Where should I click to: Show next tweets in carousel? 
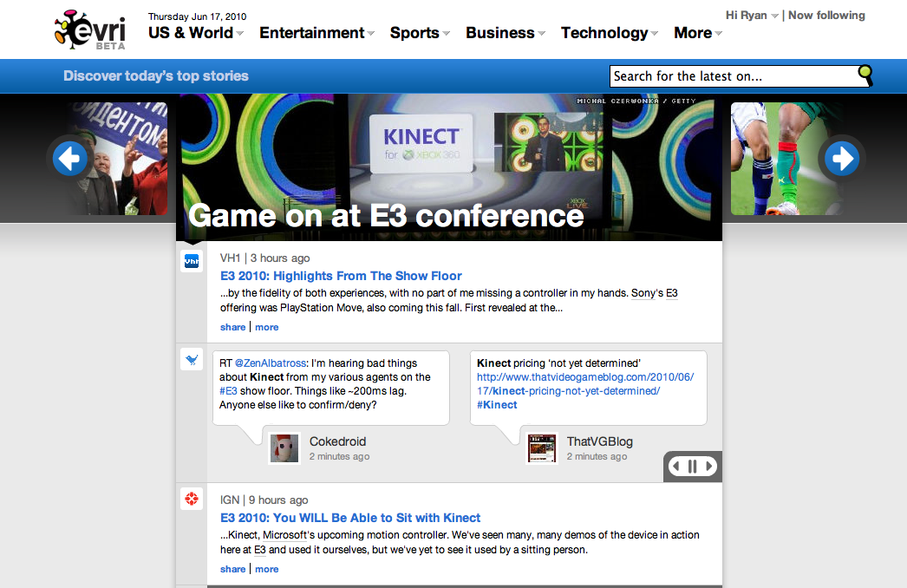tap(709, 466)
